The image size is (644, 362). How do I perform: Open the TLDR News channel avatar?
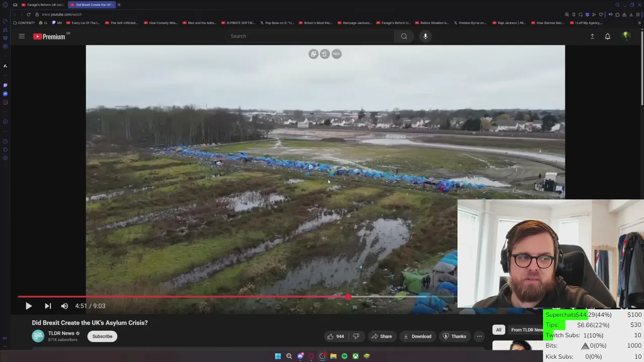(x=38, y=336)
